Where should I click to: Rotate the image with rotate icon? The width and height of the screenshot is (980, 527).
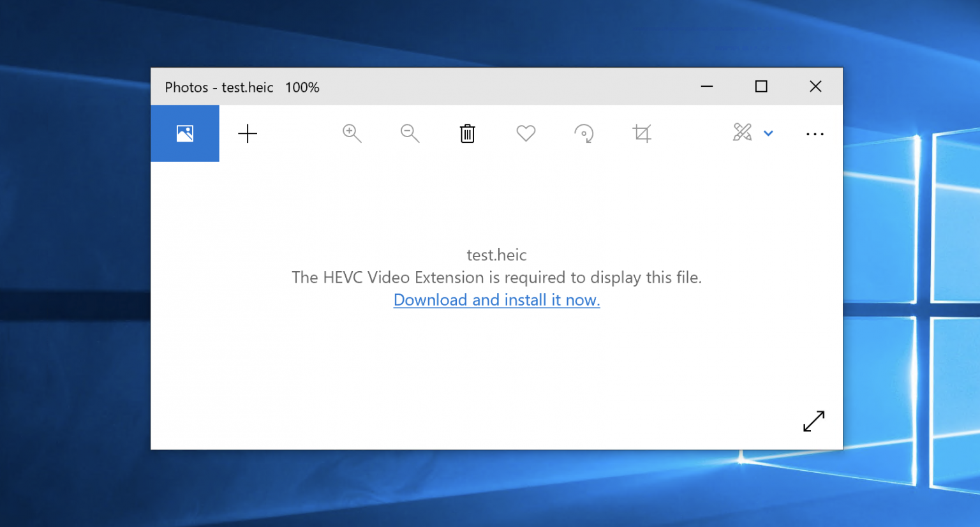(584, 133)
